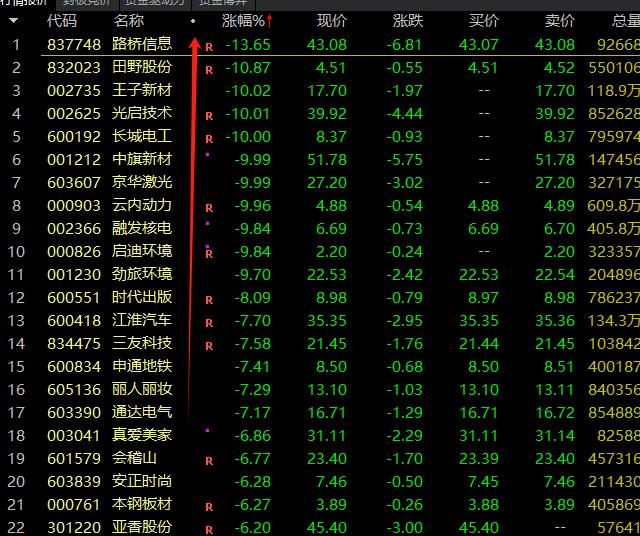
Task: Click current price 27.20 of 京华激光
Action: pyautogui.click(x=327, y=182)
